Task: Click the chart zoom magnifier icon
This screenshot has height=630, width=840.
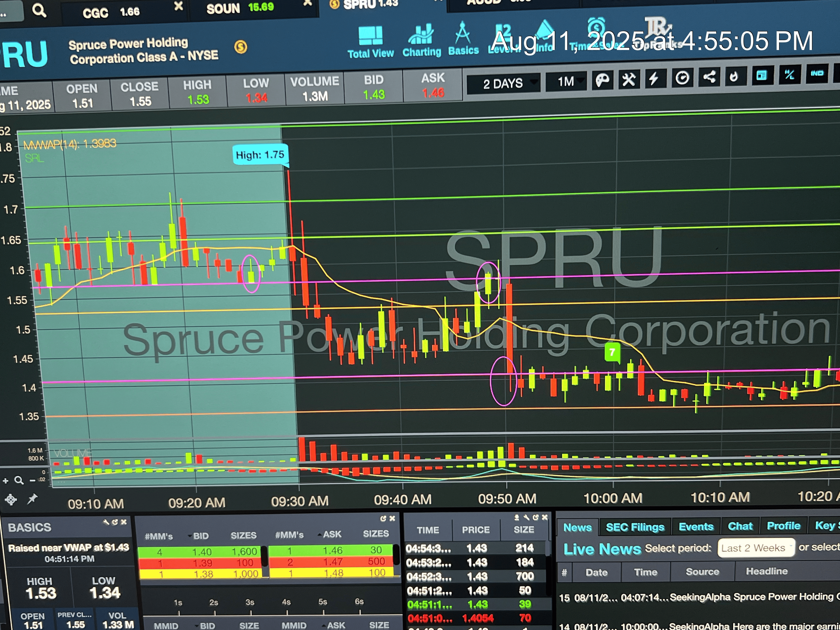Action: (19, 480)
